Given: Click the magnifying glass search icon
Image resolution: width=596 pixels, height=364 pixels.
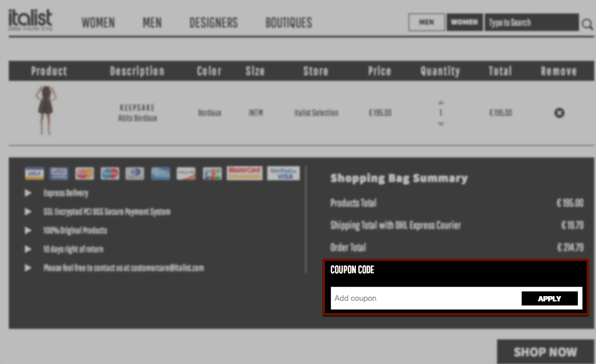Looking at the screenshot, I should pos(587,25).
